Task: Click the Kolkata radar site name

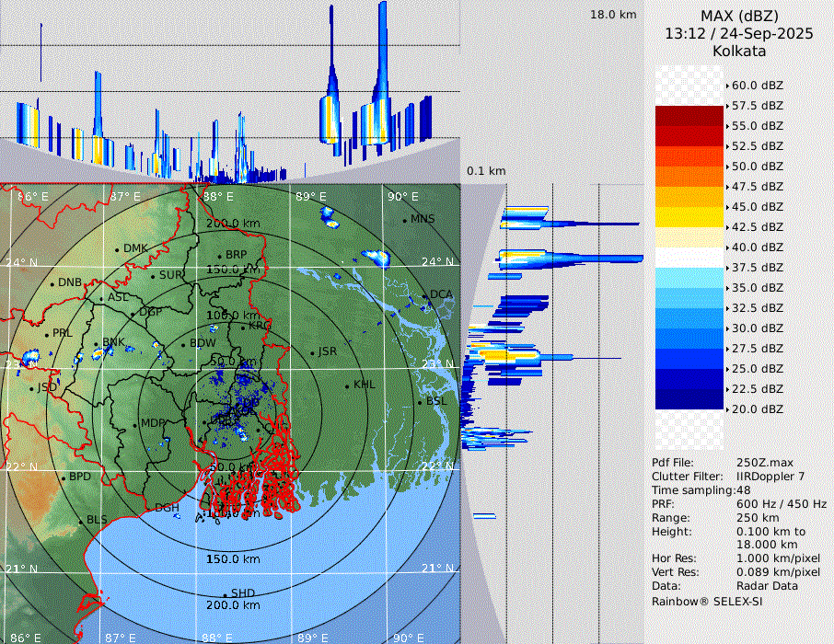Action: tap(739, 51)
